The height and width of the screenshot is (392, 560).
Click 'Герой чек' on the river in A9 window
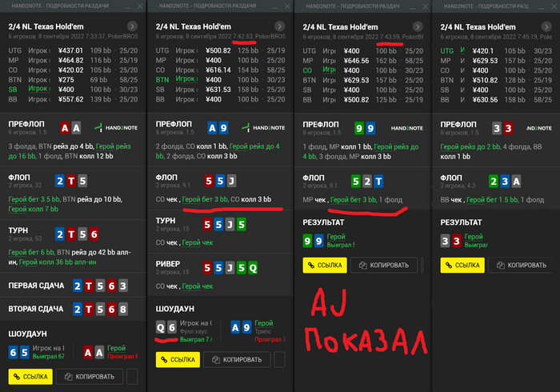click(x=198, y=286)
